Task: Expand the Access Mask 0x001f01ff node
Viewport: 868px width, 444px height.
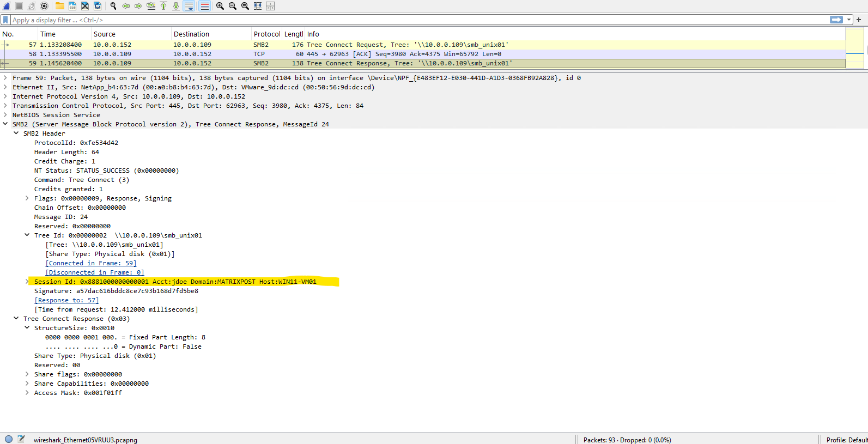Action: coord(27,393)
